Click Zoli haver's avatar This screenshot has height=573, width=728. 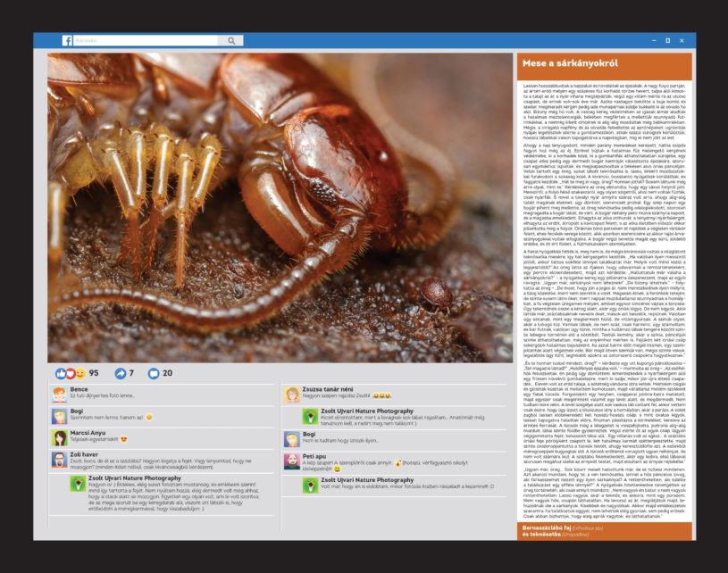tap(60, 459)
